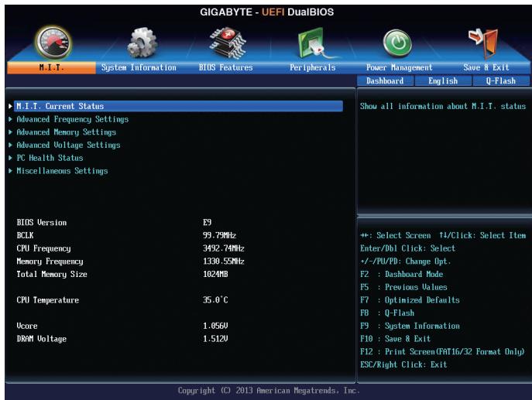Click the help text about M.I.T. status
Image resolution: width=532 pixels, height=400 pixels.
(443, 107)
